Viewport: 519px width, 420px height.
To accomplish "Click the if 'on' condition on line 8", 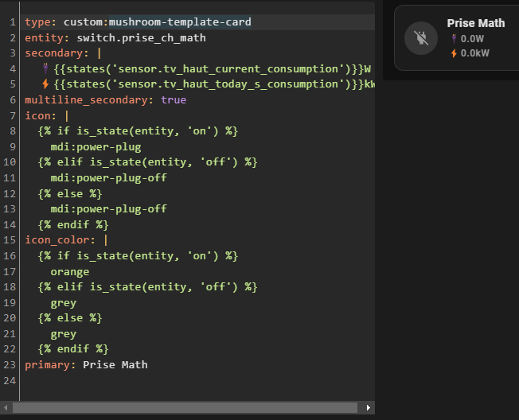I will [x=138, y=131].
